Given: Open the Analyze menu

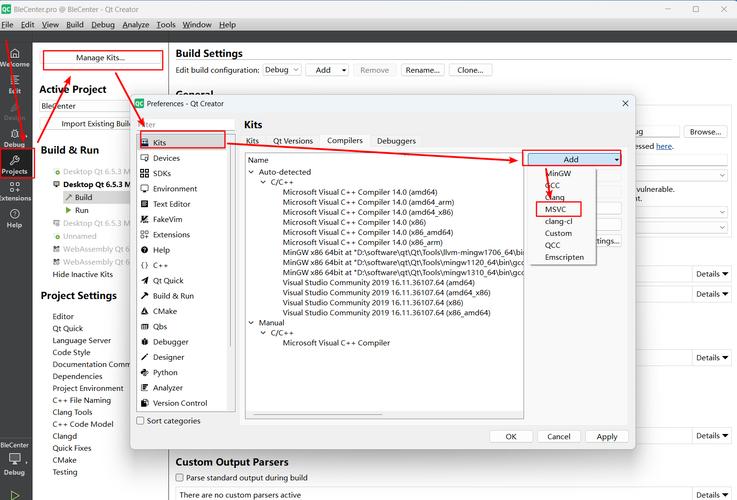Looking at the screenshot, I should tap(135, 25).
